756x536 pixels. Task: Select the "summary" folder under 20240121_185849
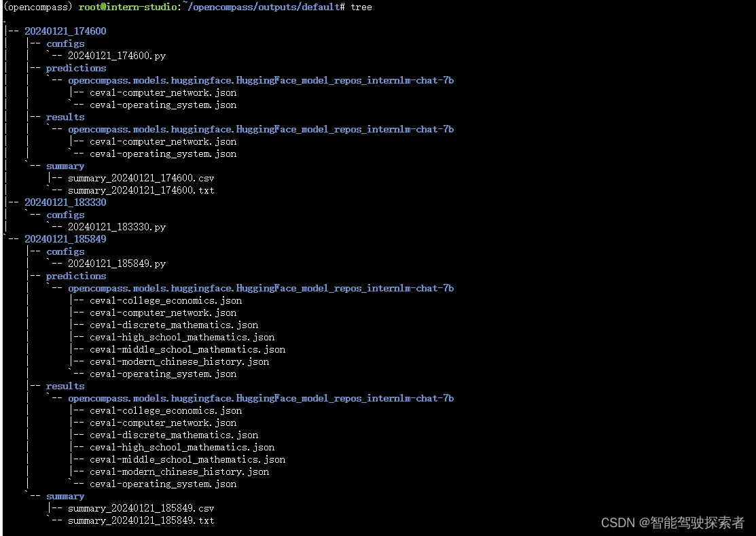pyautogui.click(x=66, y=497)
